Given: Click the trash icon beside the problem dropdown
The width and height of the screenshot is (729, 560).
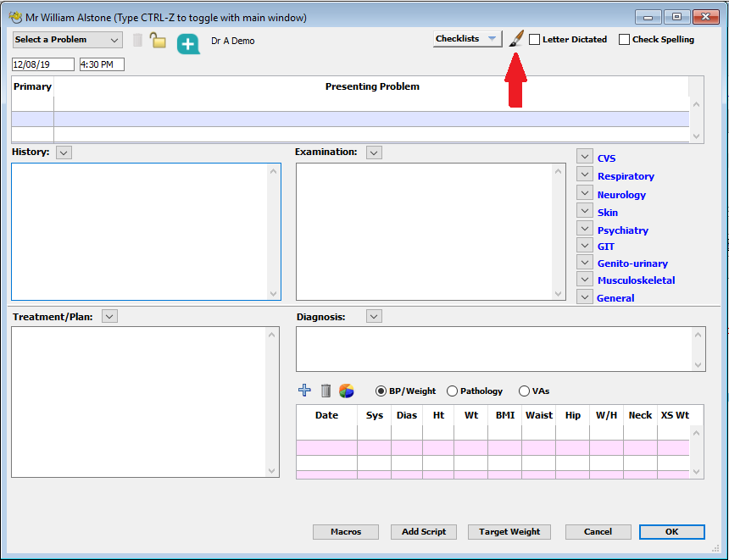Looking at the screenshot, I should (136, 39).
